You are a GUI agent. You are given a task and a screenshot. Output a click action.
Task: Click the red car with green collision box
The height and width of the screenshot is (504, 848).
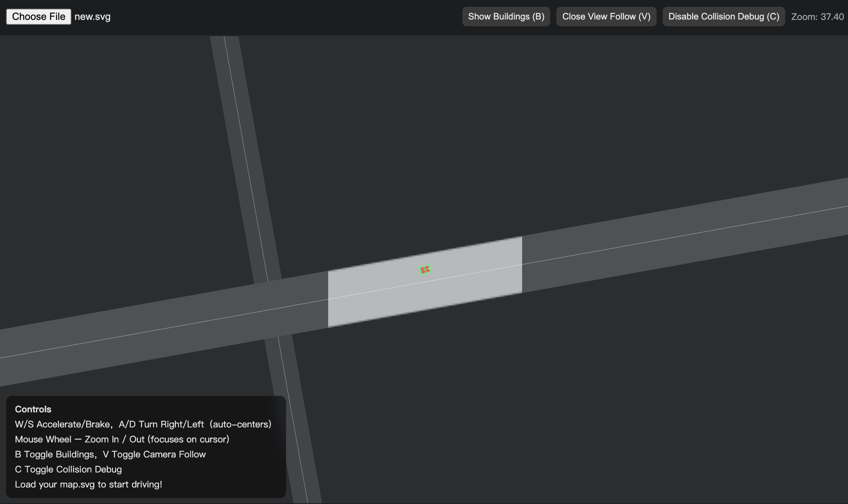(425, 270)
